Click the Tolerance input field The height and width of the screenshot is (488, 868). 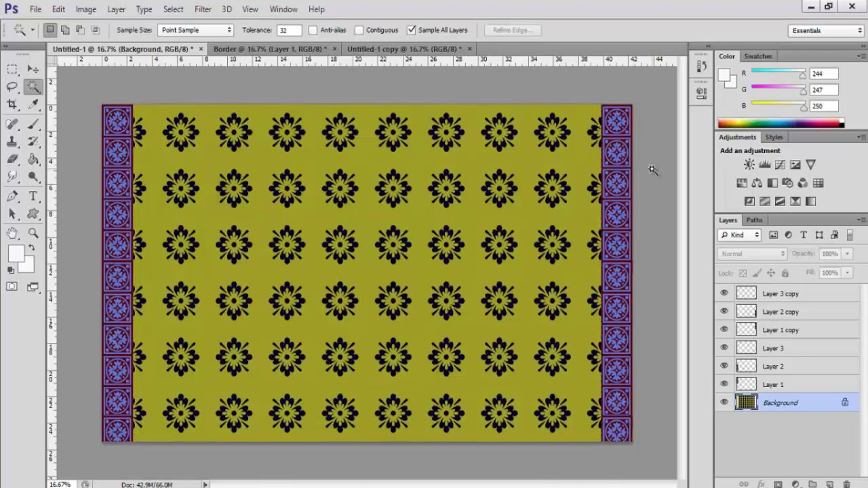pyautogui.click(x=288, y=30)
